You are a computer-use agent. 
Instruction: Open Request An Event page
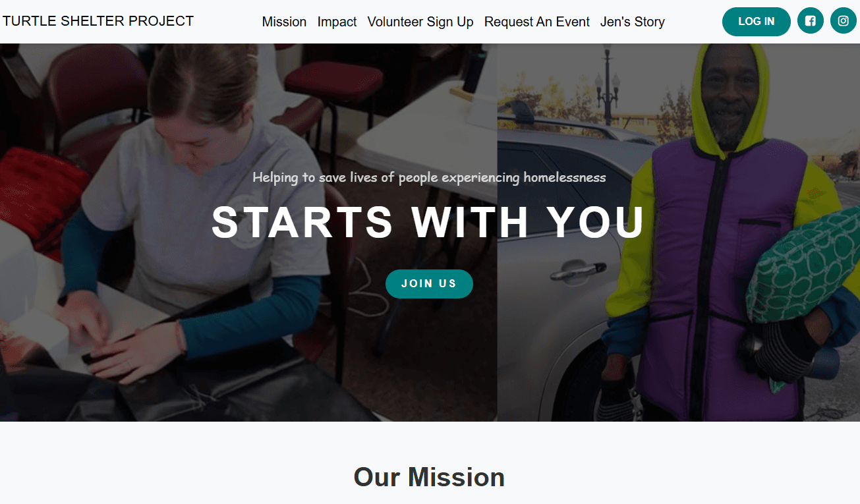click(x=537, y=22)
